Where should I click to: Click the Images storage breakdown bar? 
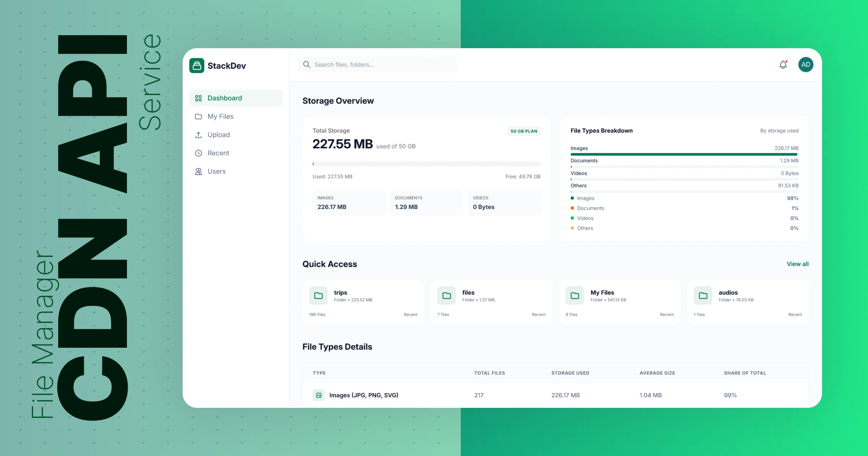(x=684, y=155)
